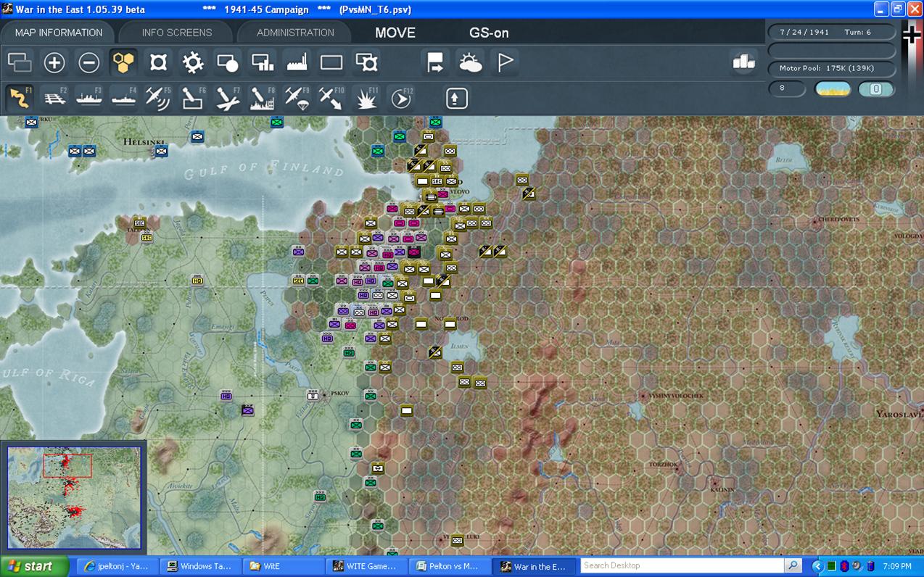Click the minimap overview thumbnail
Screen dimensions: 924x577
click(x=74, y=498)
